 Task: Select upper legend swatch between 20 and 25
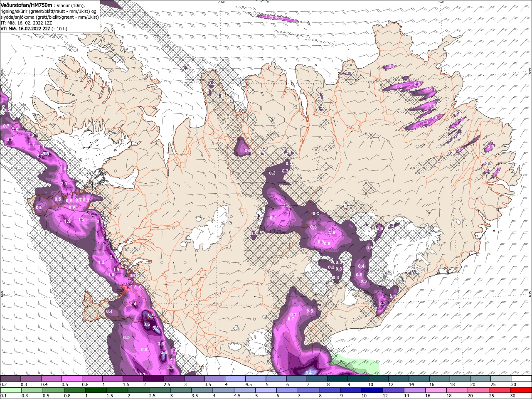[480, 379]
